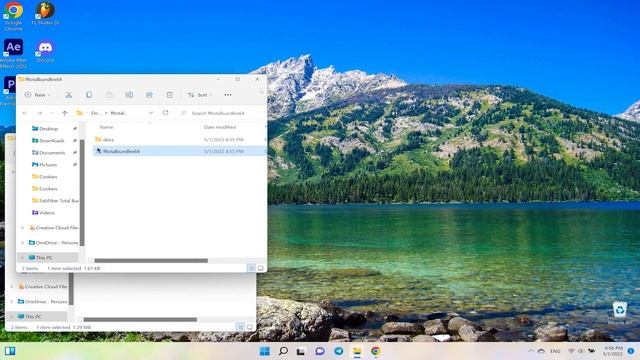Show hidden system tray icons chevron
The image size is (640, 360).
coord(531,351)
